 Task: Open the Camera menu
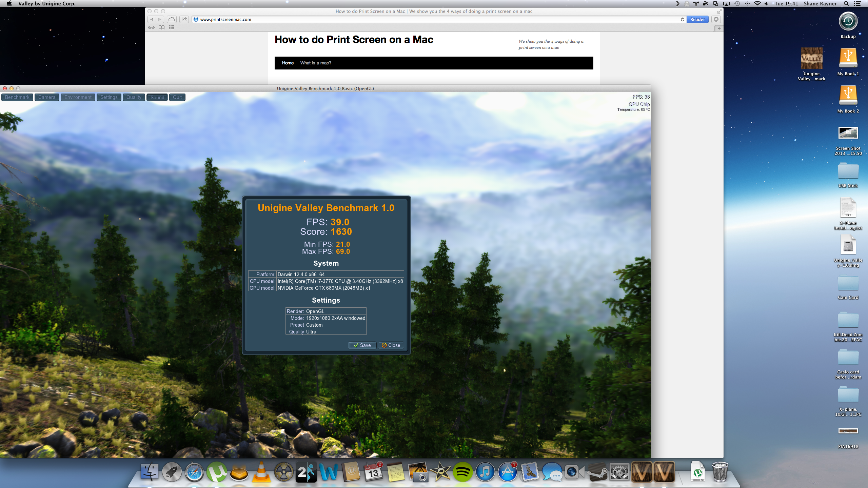point(47,97)
